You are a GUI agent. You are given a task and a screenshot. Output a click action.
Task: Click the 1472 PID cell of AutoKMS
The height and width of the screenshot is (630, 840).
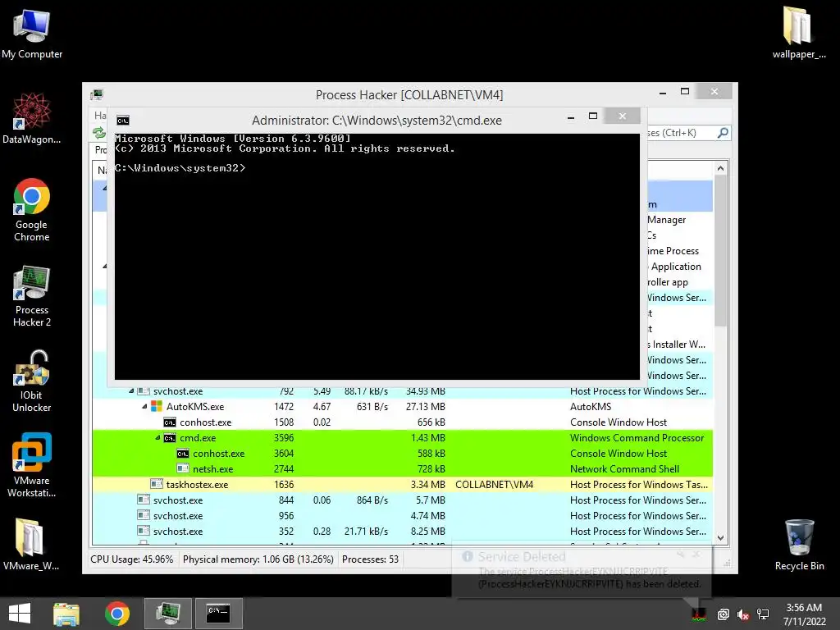(283, 407)
